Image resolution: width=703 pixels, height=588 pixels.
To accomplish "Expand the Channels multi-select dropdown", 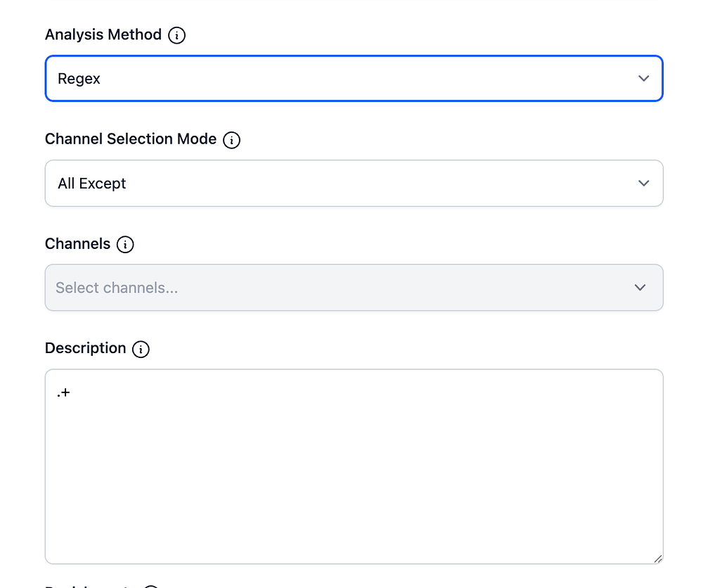I will 354,288.
